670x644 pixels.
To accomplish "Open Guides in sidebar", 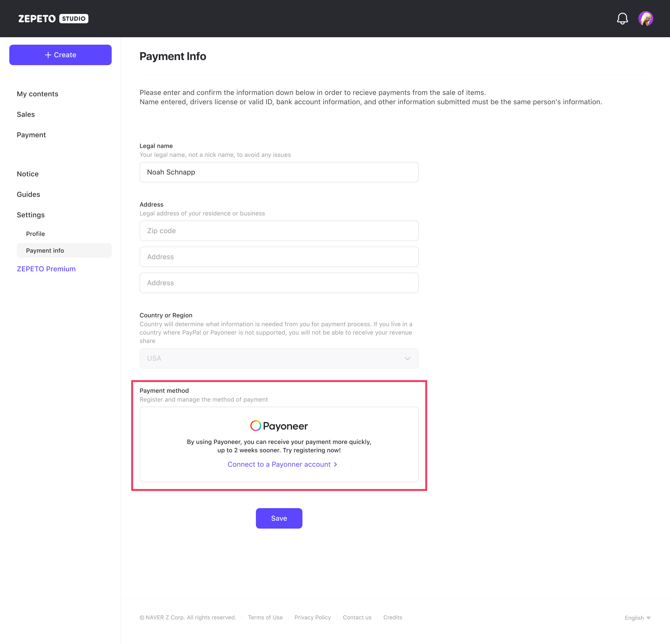I will pos(28,195).
